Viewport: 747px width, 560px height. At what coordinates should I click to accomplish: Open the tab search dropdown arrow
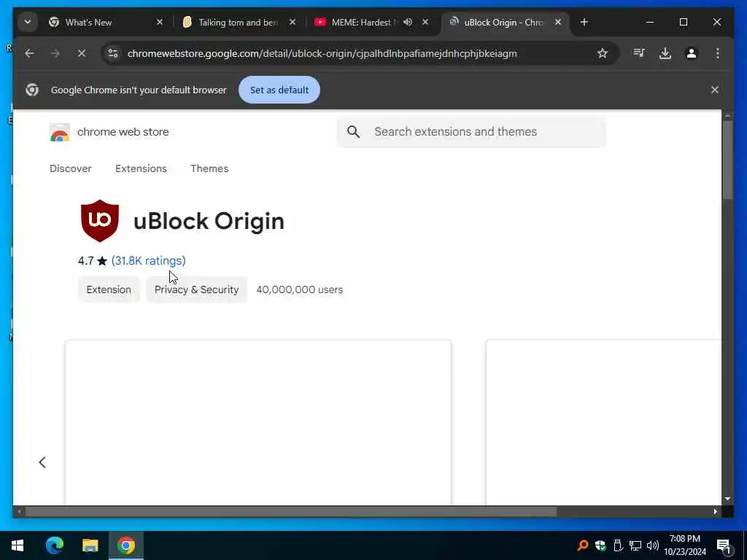28,22
